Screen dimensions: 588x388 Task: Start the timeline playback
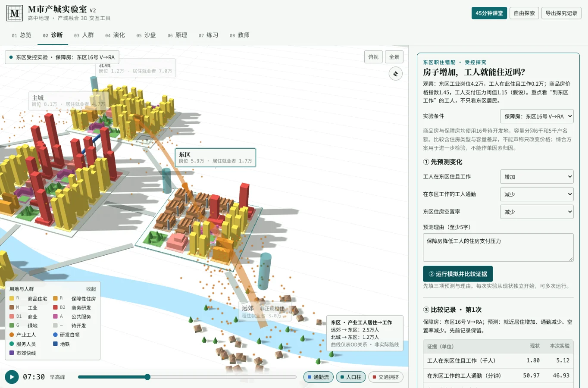pyautogui.click(x=12, y=377)
